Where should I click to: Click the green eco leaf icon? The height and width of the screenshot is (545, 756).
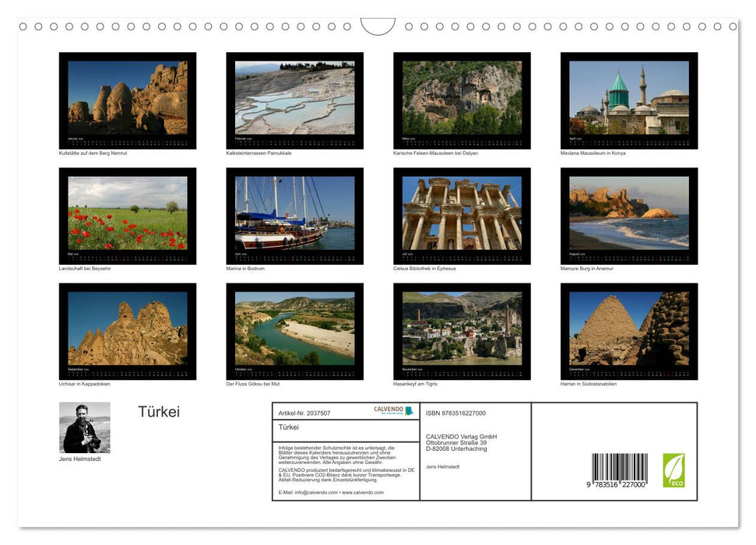coord(673,470)
